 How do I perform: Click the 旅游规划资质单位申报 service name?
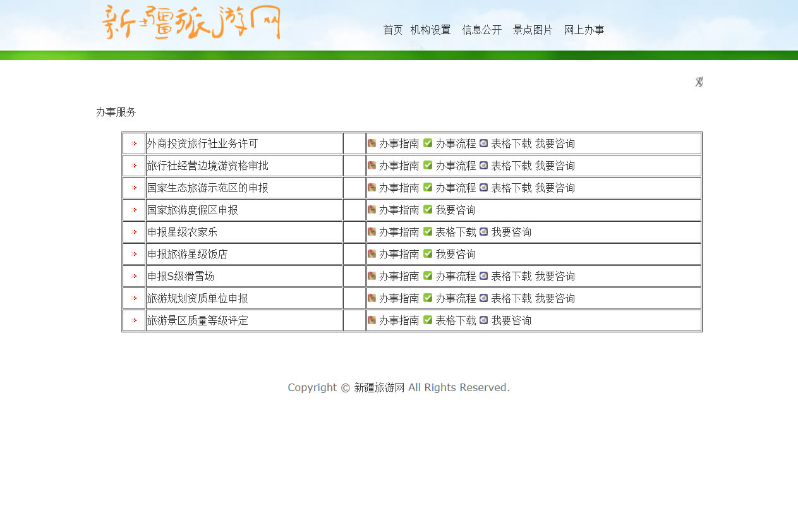tap(198, 298)
